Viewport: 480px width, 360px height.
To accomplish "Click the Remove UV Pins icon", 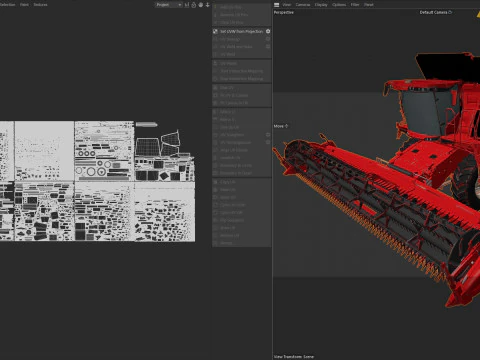I will click(x=215, y=15).
